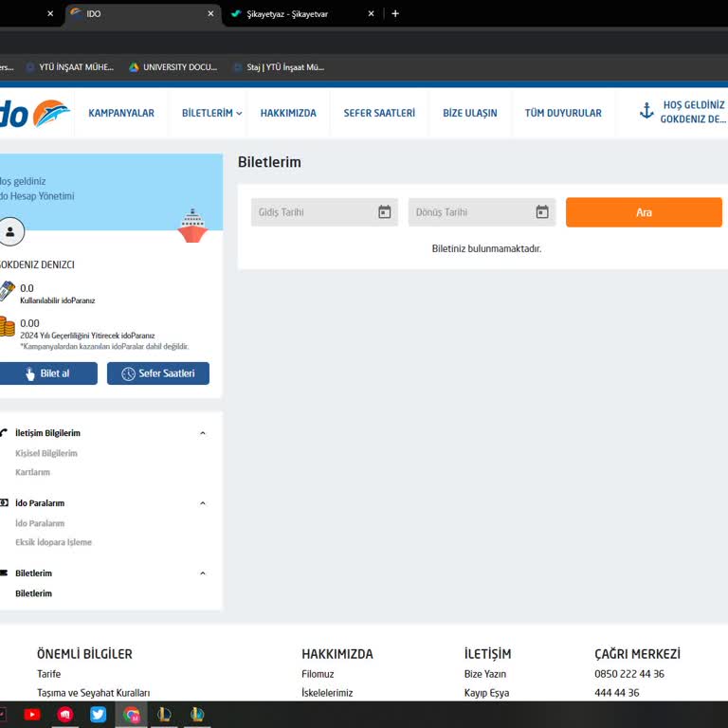
Task: Open TÜM DUYURULAR in navigation
Action: 563,113
